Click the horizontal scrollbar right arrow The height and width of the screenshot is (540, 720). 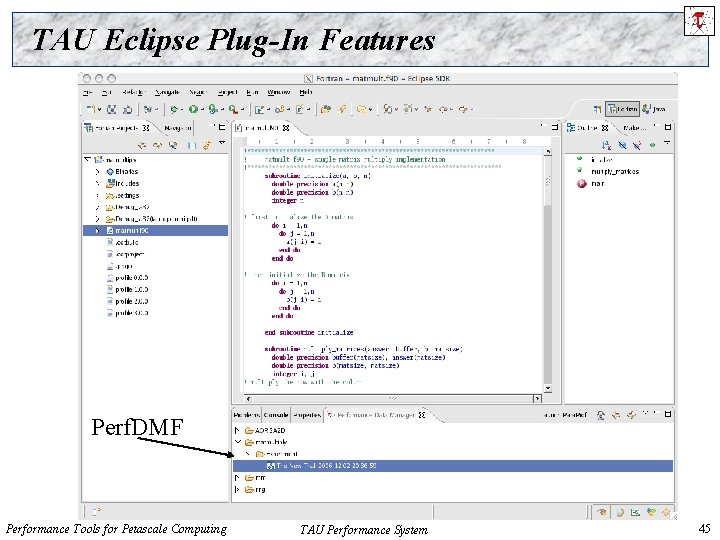pos(537,399)
